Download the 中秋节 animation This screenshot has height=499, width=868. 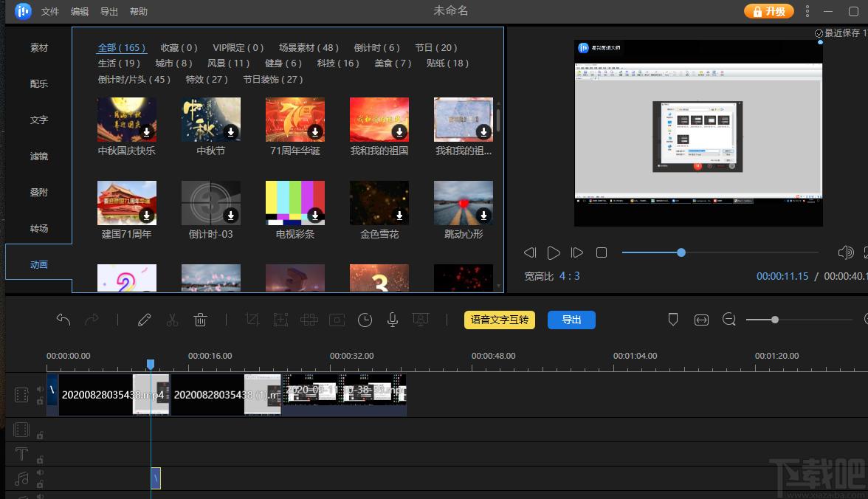click(231, 132)
